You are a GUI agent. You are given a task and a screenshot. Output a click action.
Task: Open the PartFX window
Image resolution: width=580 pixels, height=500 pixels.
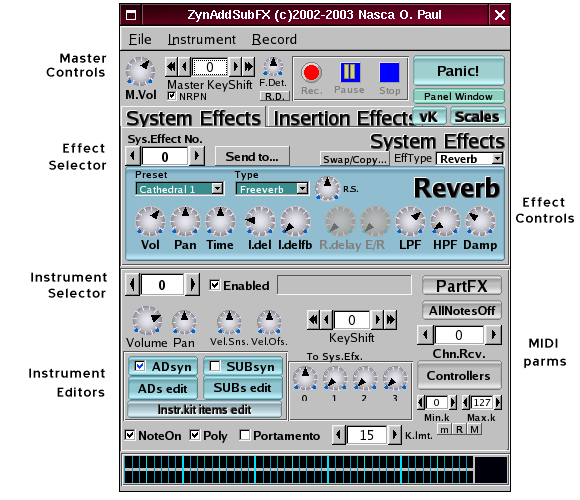click(462, 286)
